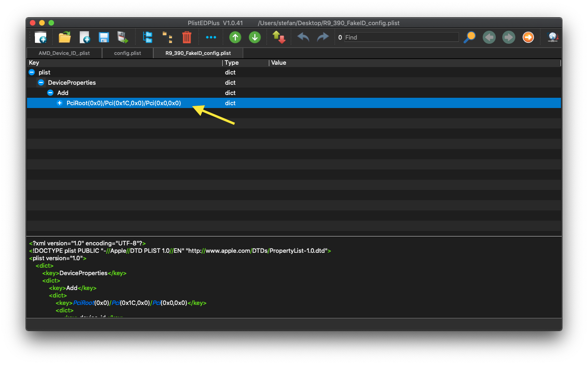This screenshot has width=588, height=365.
Task: Click the red trash can delete icon
Action: 186,37
